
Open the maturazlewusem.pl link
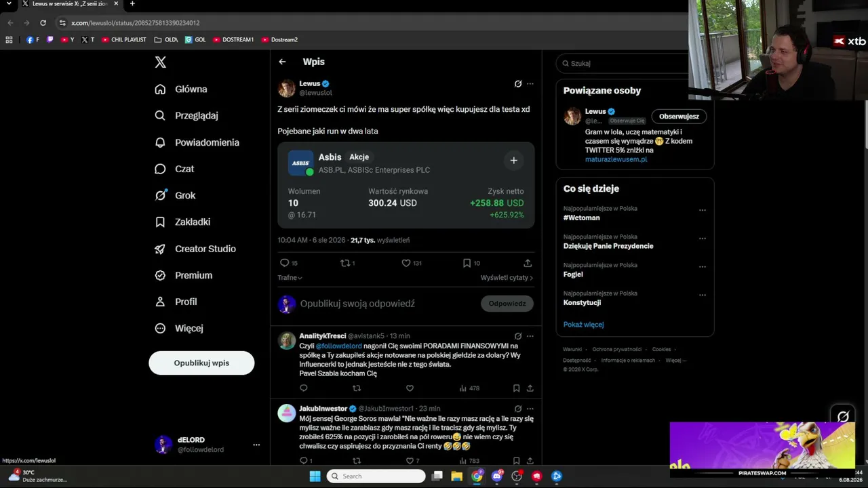616,159
